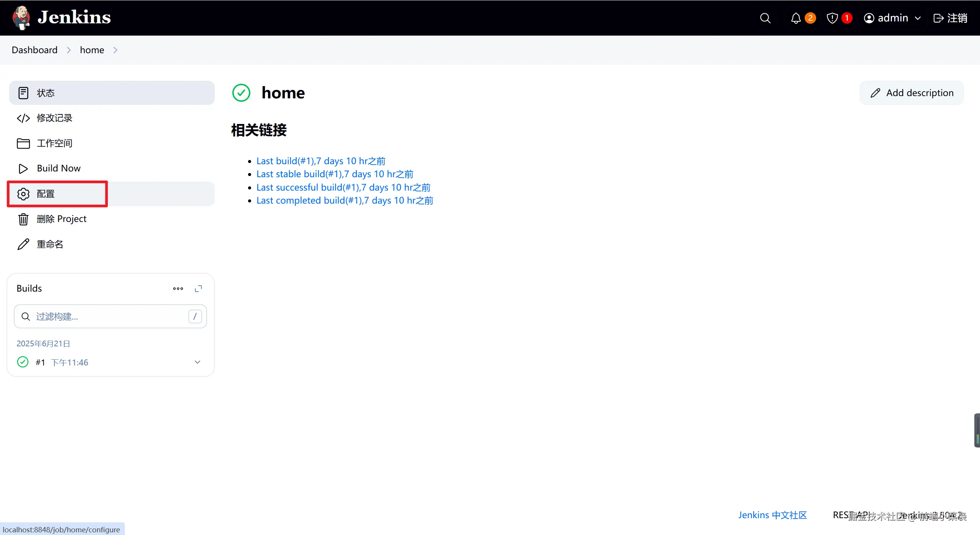Image resolution: width=980 pixels, height=535 pixels.
Task: Open chevron after Dashboard breadcrumb
Action: coord(69,50)
